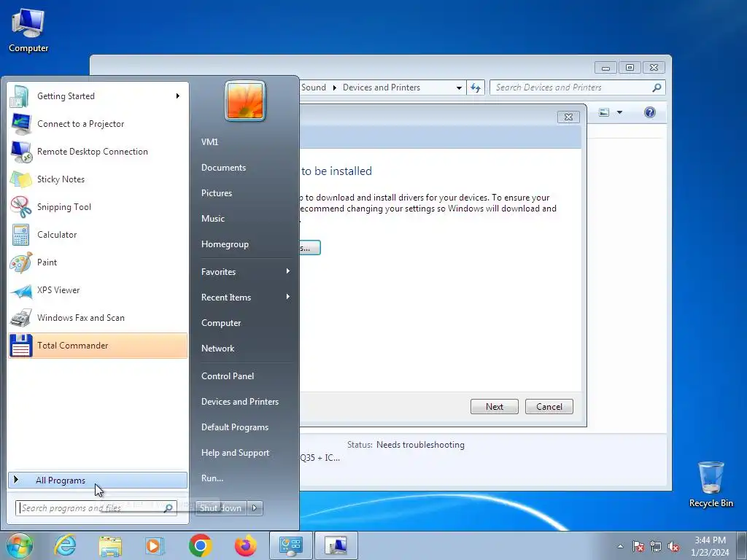The image size is (747, 560).
Task: Click the refresh button beside address bar
Action: point(476,87)
